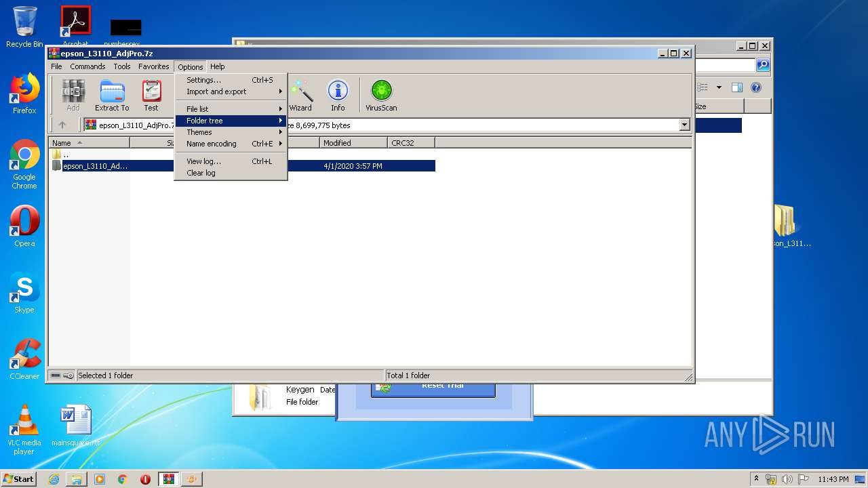
Task: Click the Explorer window search field
Action: [x=724, y=65]
